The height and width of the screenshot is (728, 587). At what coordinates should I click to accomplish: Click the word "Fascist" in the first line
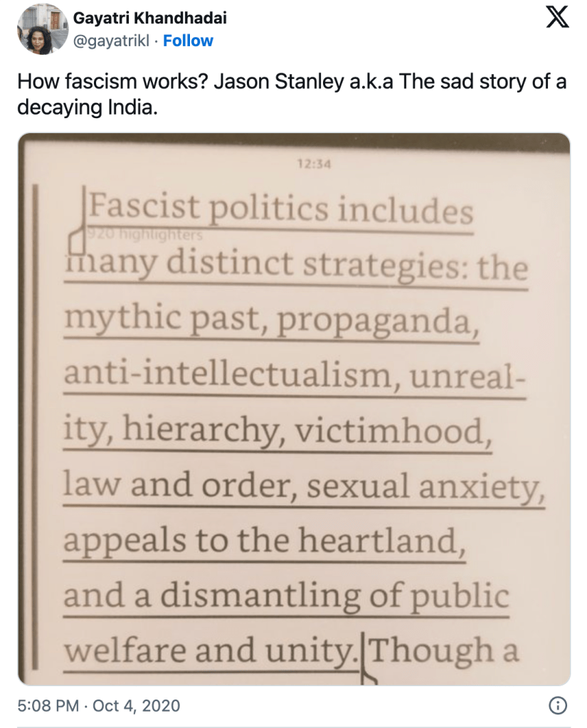(x=145, y=209)
